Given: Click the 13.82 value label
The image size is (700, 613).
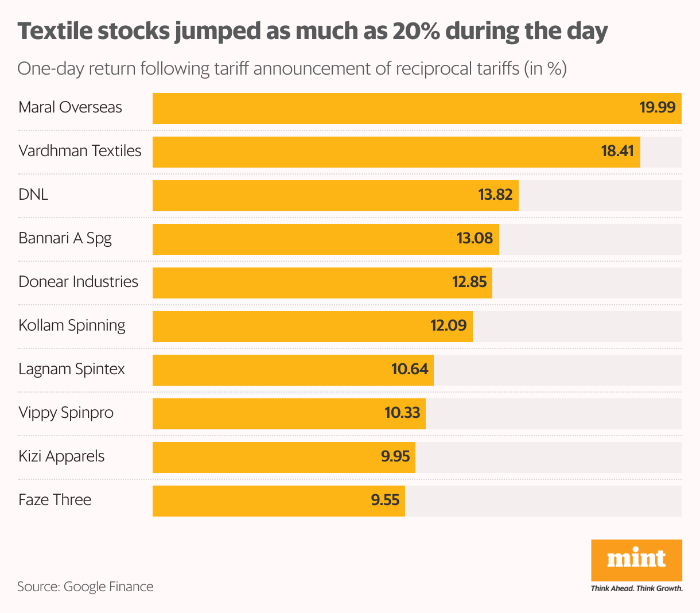Looking at the screenshot, I should [495, 195].
